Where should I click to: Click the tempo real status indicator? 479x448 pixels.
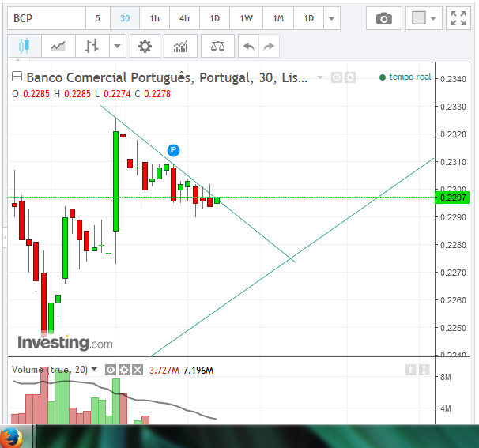coord(405,77)
